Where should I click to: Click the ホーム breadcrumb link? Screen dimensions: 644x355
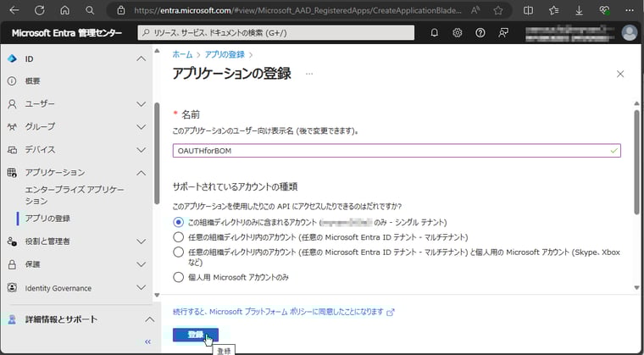182,54
